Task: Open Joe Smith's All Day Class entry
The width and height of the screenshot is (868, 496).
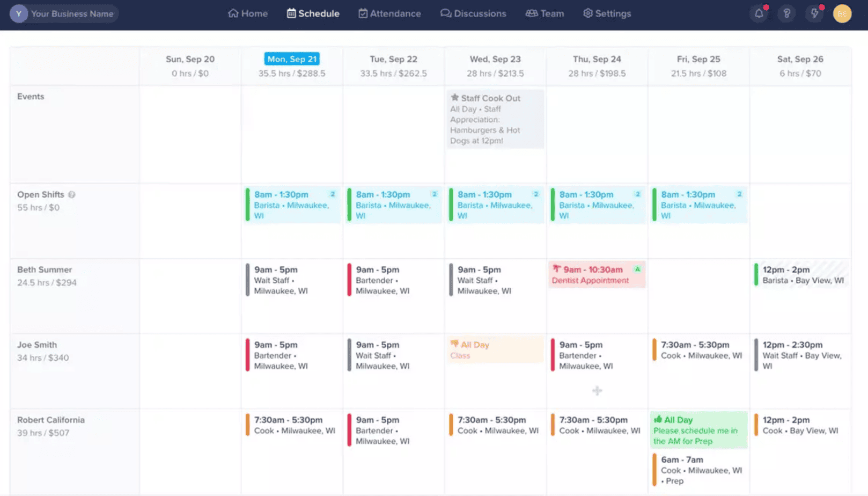Action: [x=495, y=349]
